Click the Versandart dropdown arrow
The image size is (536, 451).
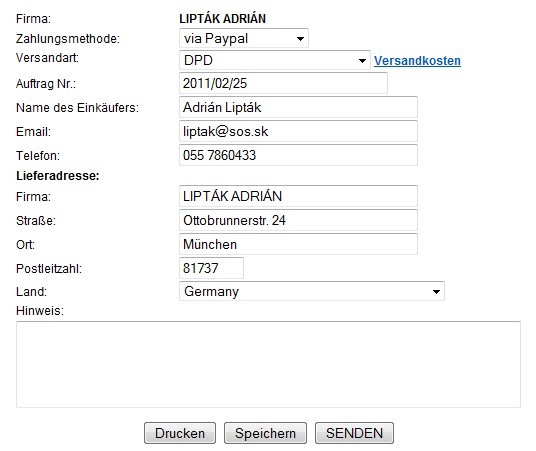coord(362,61)
